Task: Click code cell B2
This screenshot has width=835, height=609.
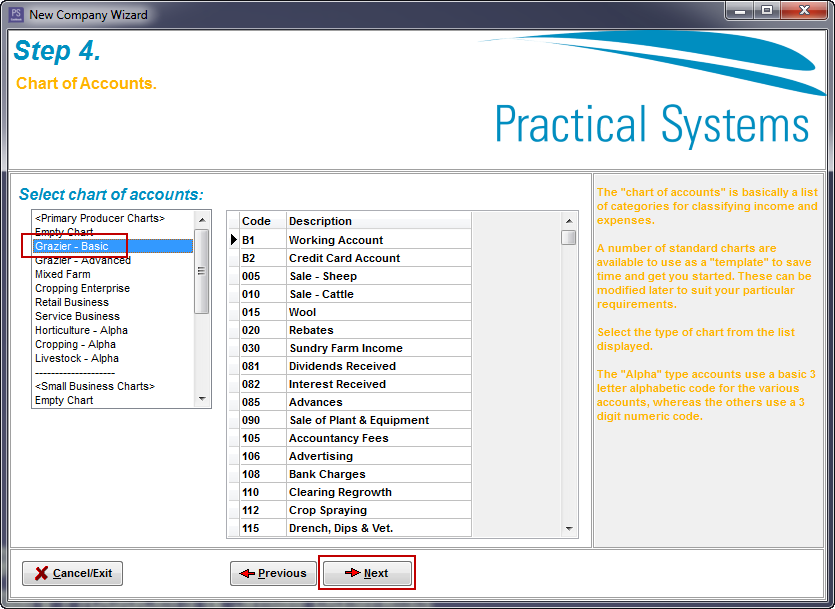Action: click(263, 258)
